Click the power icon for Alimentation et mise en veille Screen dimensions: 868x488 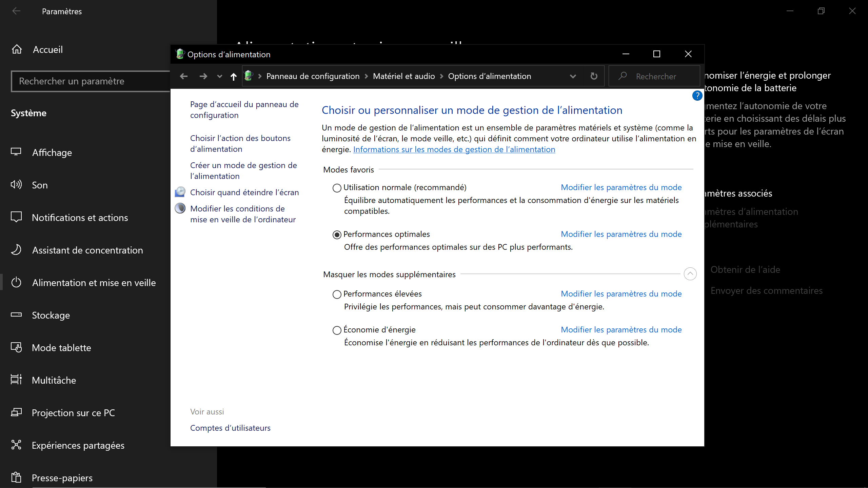(16, 282)
